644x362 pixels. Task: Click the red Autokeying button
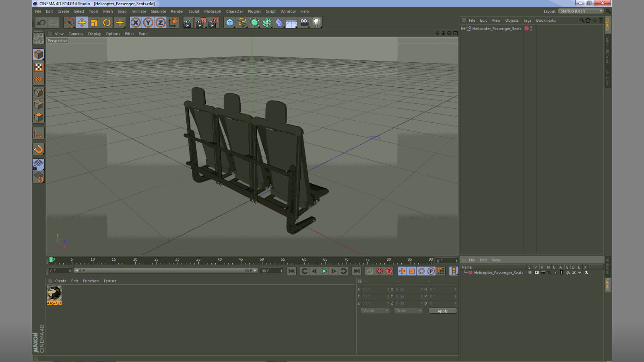pyautogui.click(x=379, y=271)
